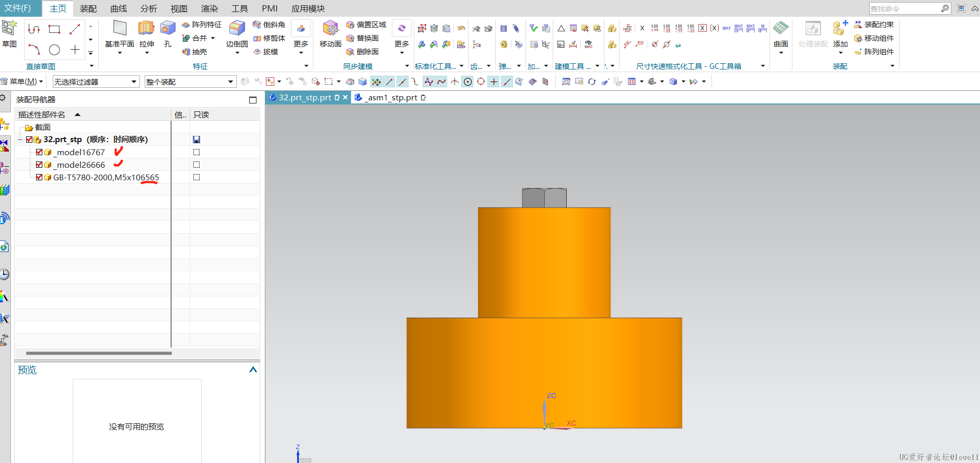980x463 pixels.
Task: Open the 无选择过滤器 selection filter dropdown
Action: coord(96,82)
